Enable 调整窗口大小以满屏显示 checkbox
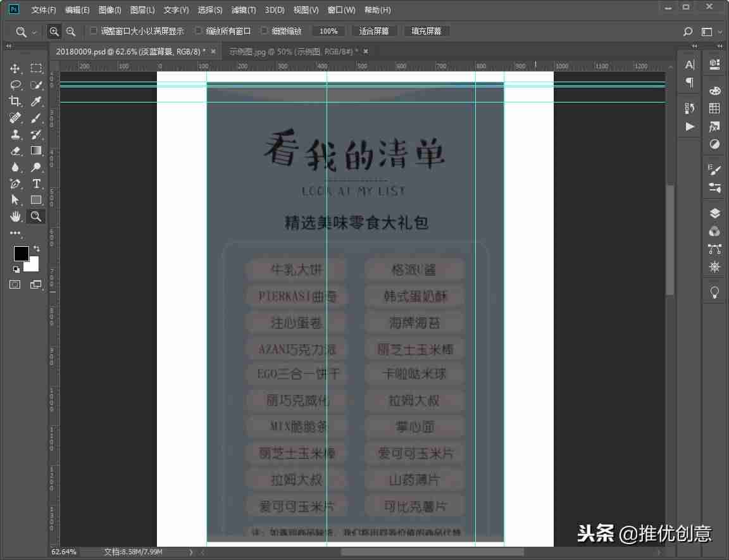 (94, 30)
